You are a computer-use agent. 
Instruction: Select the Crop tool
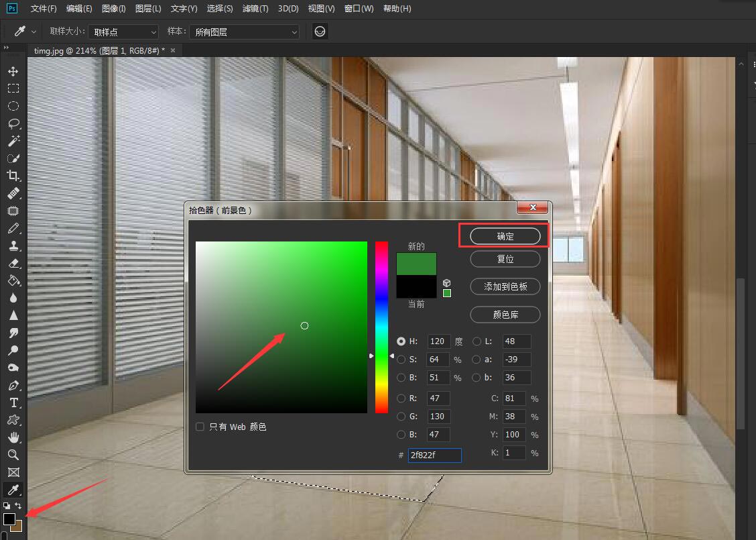pos(13,176)
